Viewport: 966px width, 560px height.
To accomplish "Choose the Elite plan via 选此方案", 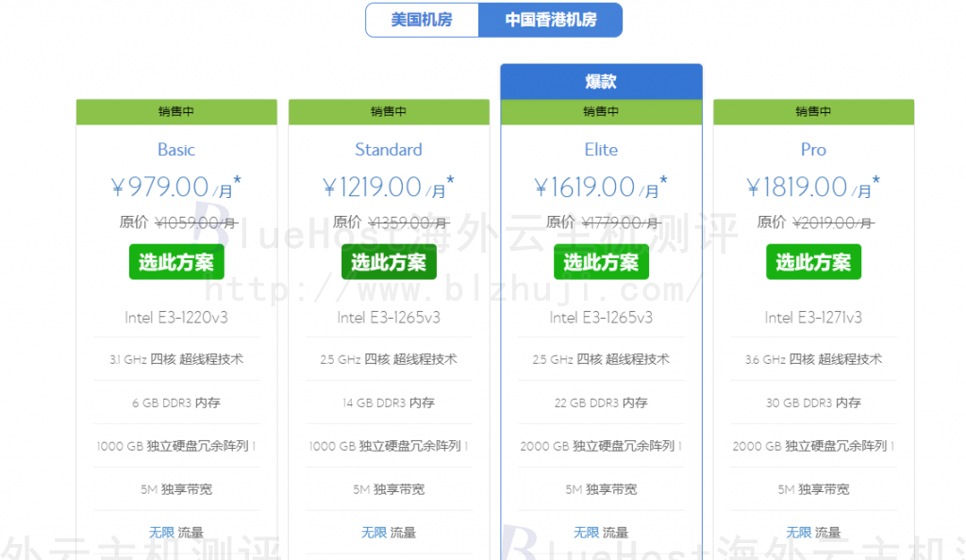I will (x=601, y=262).
